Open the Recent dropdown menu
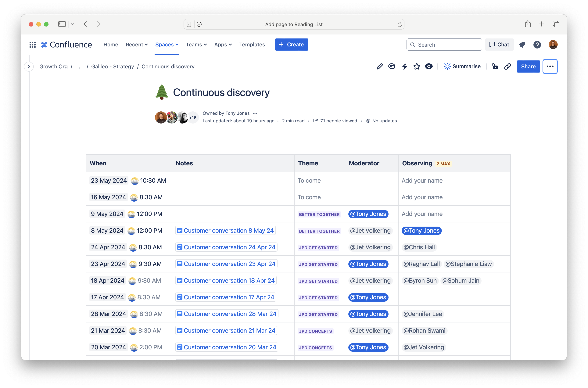Viewport: 588px width, 388px height. pos(137,45)
